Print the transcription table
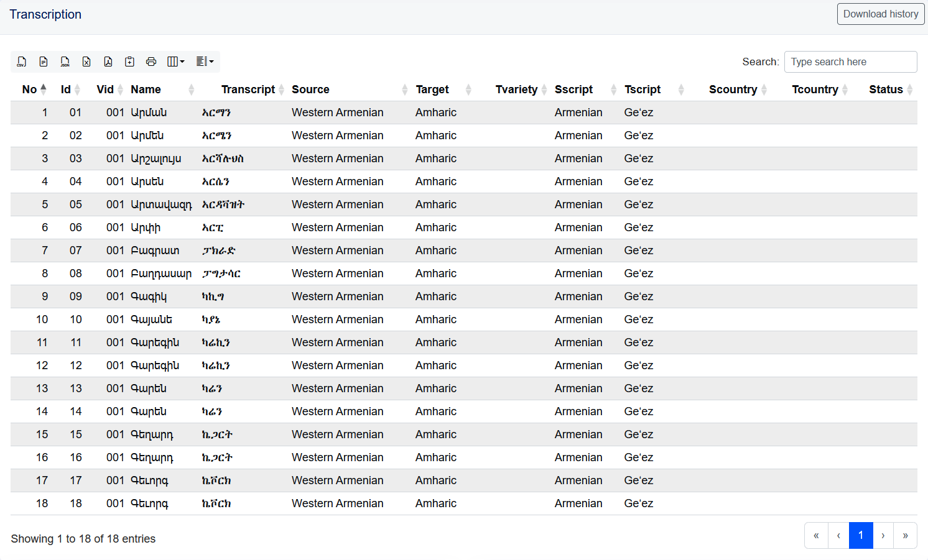This screenshot has width=928, height=560. tap(151, 62)
